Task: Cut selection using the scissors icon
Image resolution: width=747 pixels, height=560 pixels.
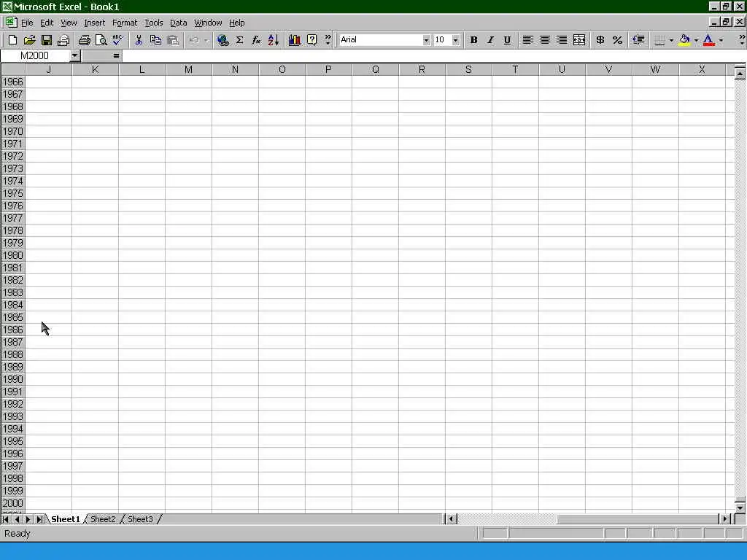Action: (139, 40)
